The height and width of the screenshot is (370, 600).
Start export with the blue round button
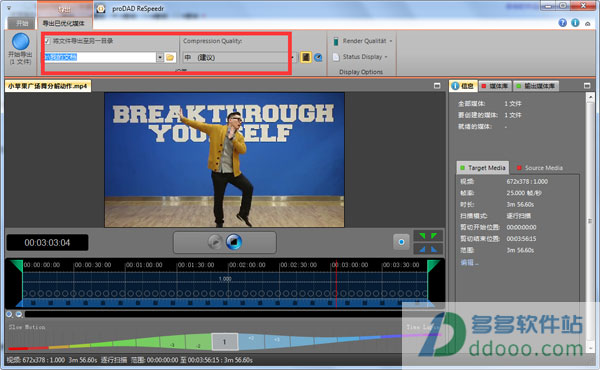coord(20,42)
